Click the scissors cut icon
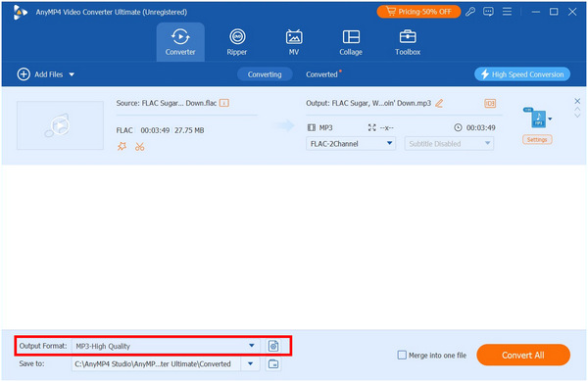588x382 pixels. point(140,146)
